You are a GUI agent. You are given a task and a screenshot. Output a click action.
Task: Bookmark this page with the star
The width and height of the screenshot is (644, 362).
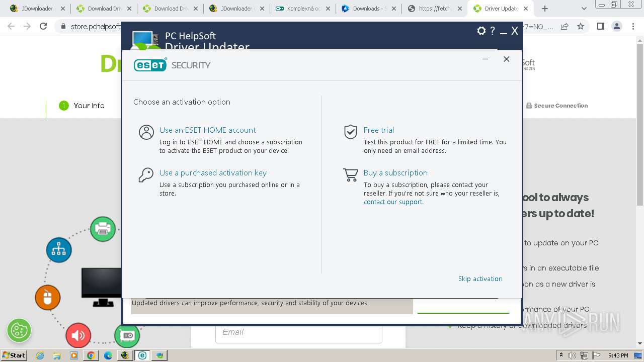pos(581,26)
